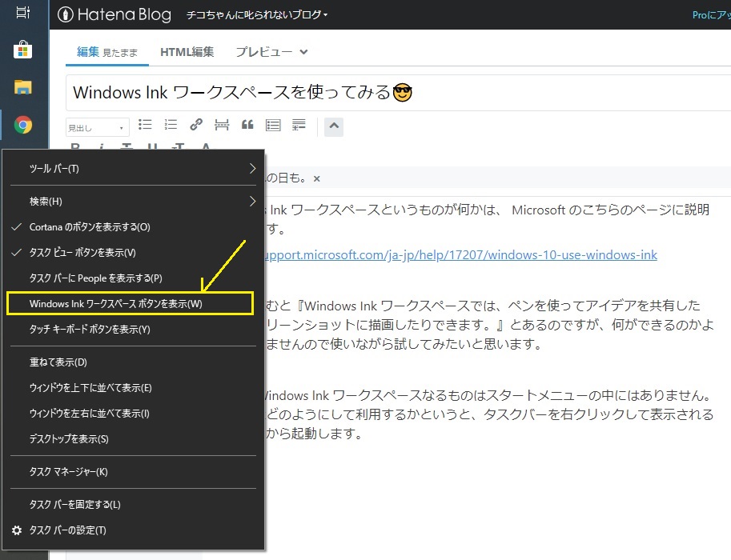The width and height of the screenshot is (731, 560).
Task: Toggle タスク バーを固定する(L)
Action: pyautogui.click(x=133, y=505)
